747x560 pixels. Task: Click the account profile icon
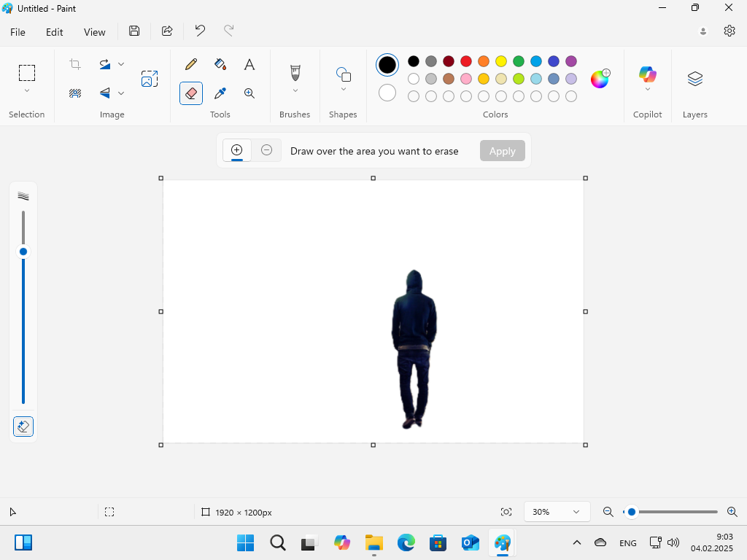703,31
